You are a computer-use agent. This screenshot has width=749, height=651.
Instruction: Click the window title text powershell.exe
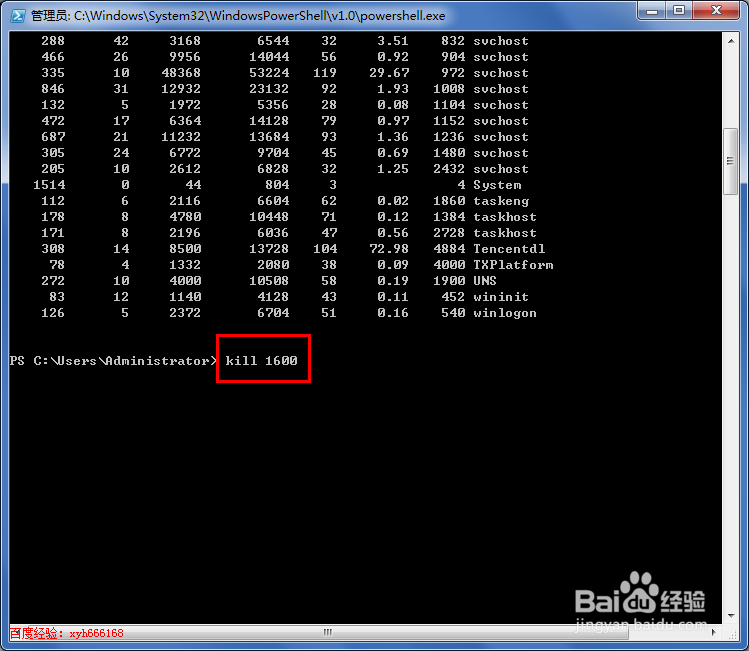click(x=403, y=16)
